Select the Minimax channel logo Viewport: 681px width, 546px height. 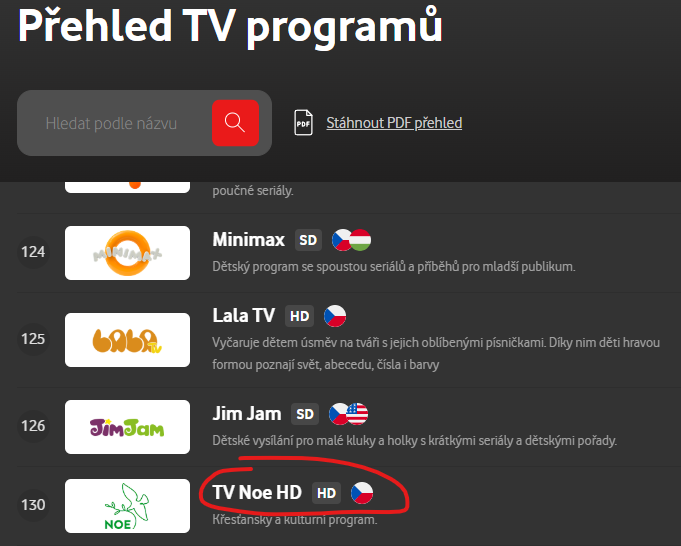[127, 253]
